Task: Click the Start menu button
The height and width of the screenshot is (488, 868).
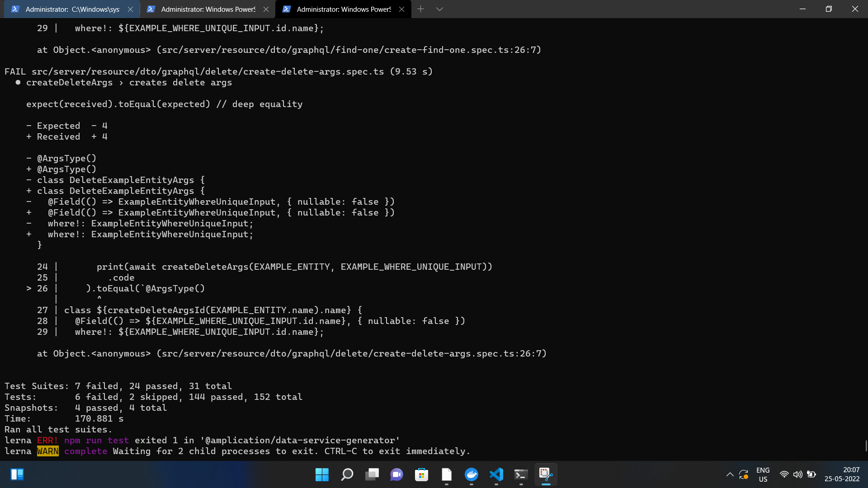Action: click(x=322, y=474)
